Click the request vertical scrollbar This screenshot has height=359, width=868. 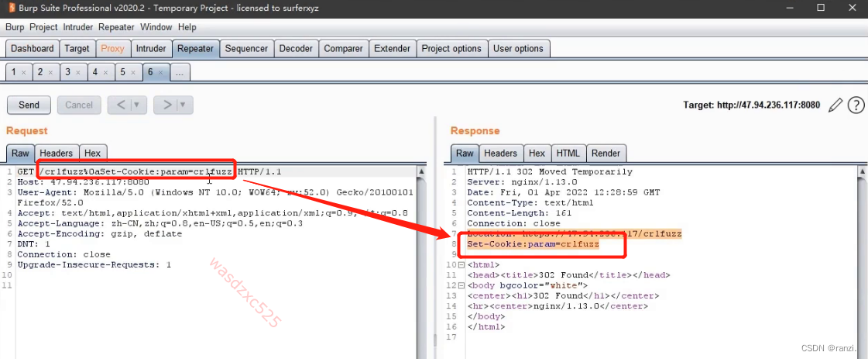coord(421,261)
